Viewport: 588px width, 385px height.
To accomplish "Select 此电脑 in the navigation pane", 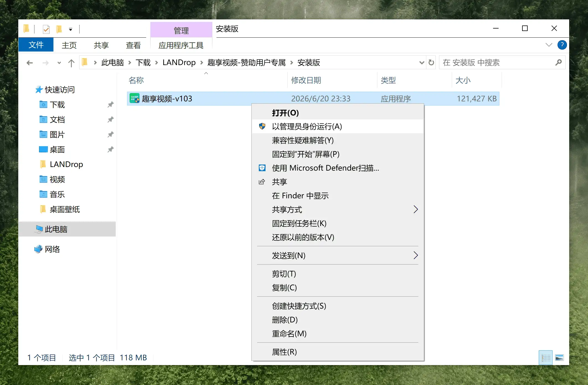I will [x=67, y=229].
